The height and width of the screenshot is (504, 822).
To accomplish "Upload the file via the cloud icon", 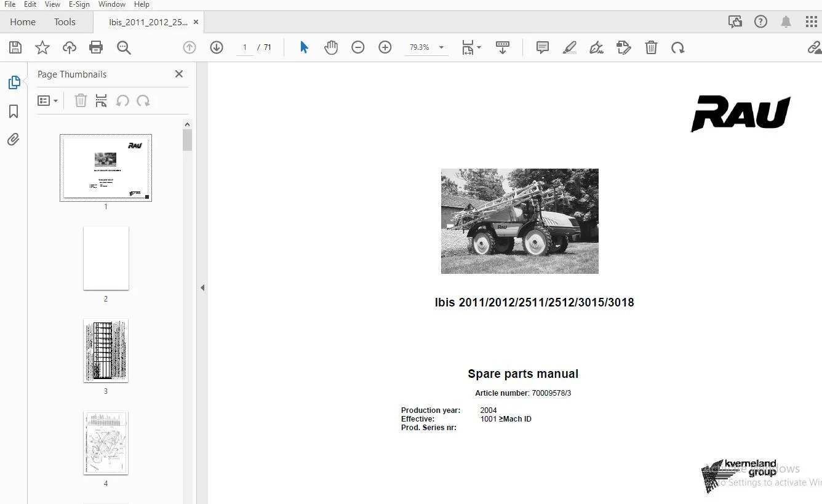I will [x=70, y=47].
